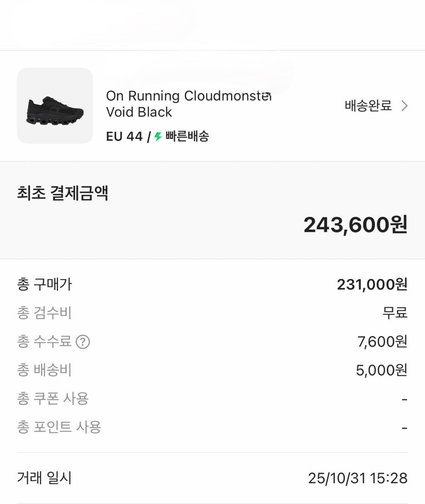Select the 7,600원 fee amount
This screenshot has width=425, height=504.
[x=382, y=342]
